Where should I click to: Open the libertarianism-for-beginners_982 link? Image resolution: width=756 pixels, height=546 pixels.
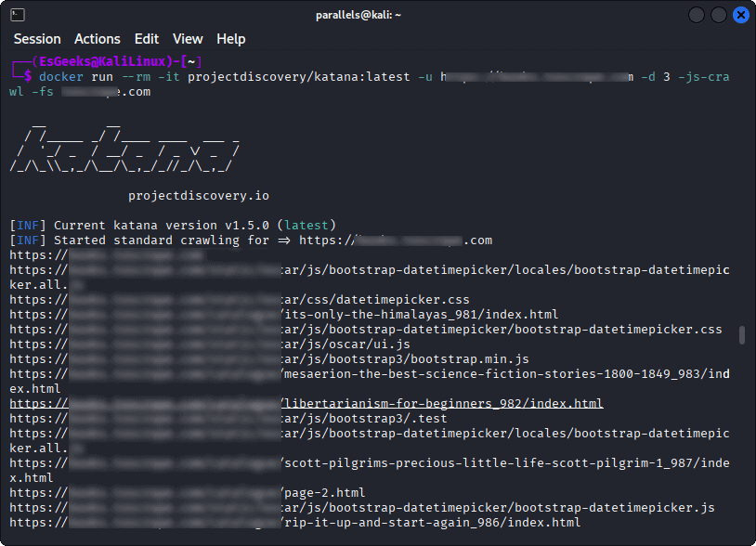pyautogui.click(x=306, y=403)
